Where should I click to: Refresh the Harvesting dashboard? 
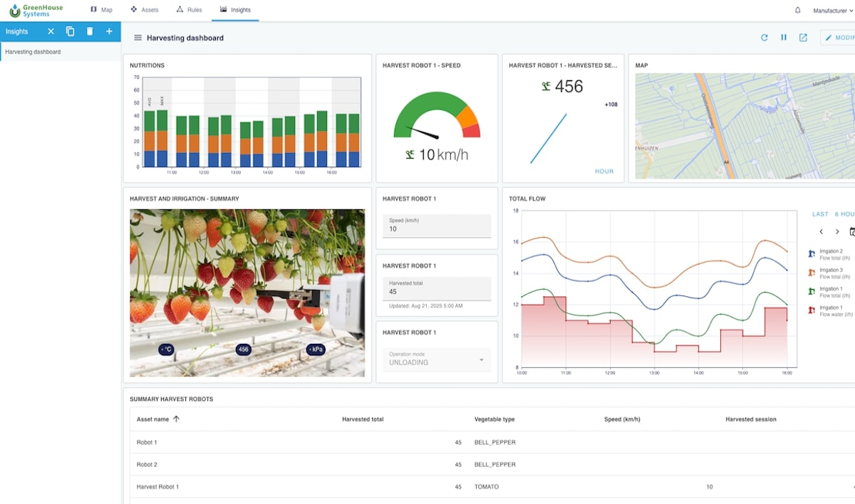[x=765, y=37]
